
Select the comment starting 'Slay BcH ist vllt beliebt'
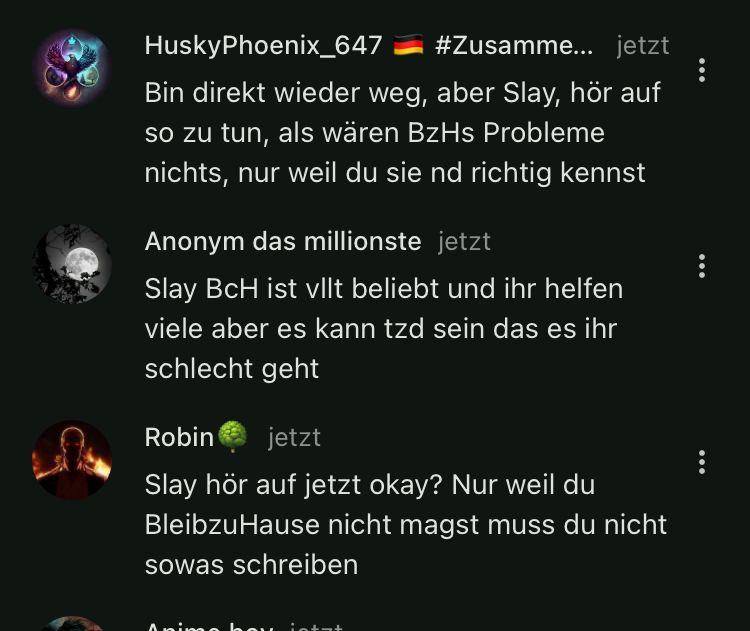tap(384, 329)
